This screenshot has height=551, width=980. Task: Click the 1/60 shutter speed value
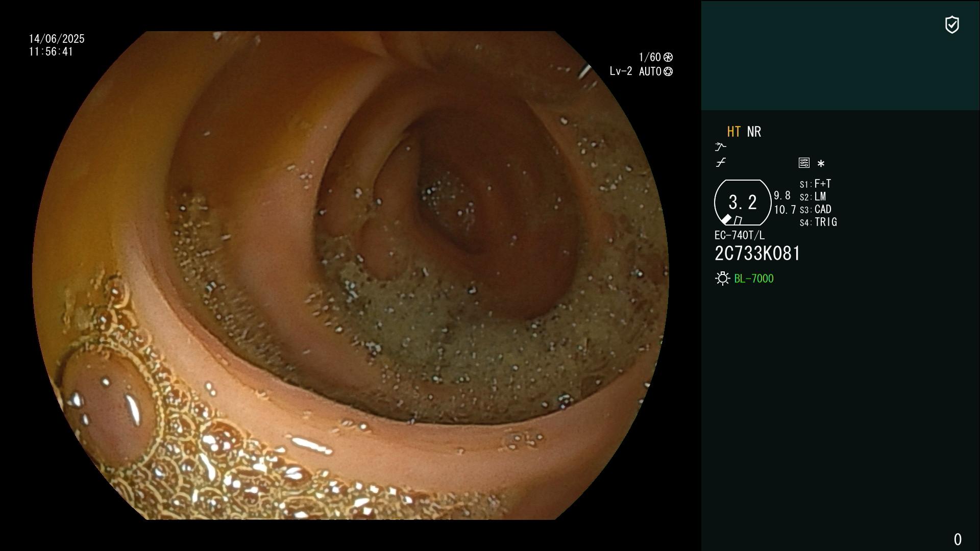650,57
